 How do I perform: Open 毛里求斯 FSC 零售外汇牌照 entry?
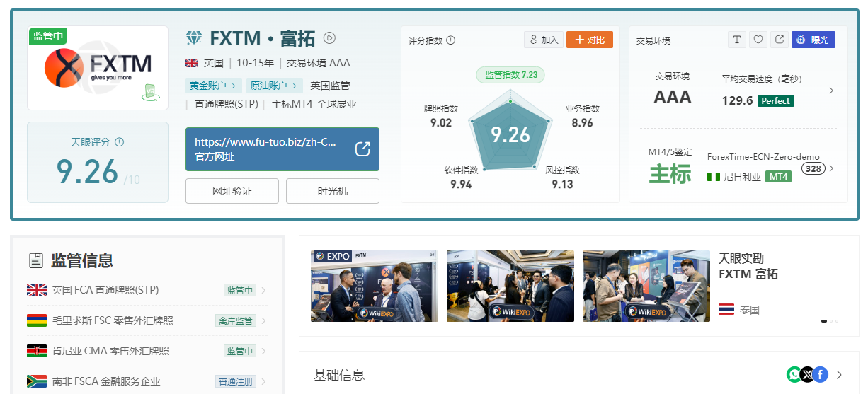(147, 320)
